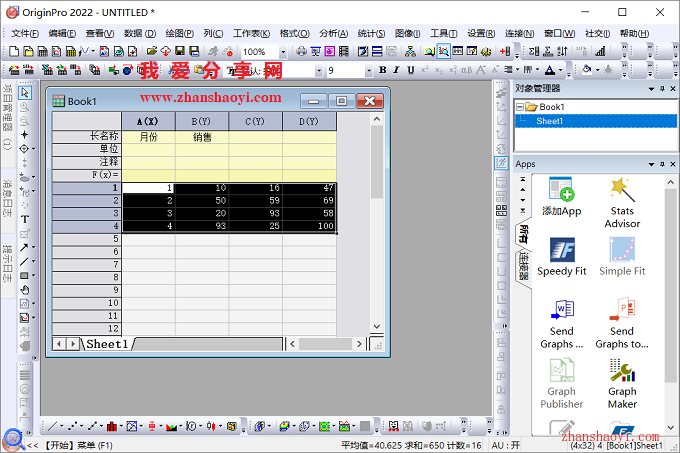
Task: Open the font name dropdown arrow
Action: (x=319, y=70)
